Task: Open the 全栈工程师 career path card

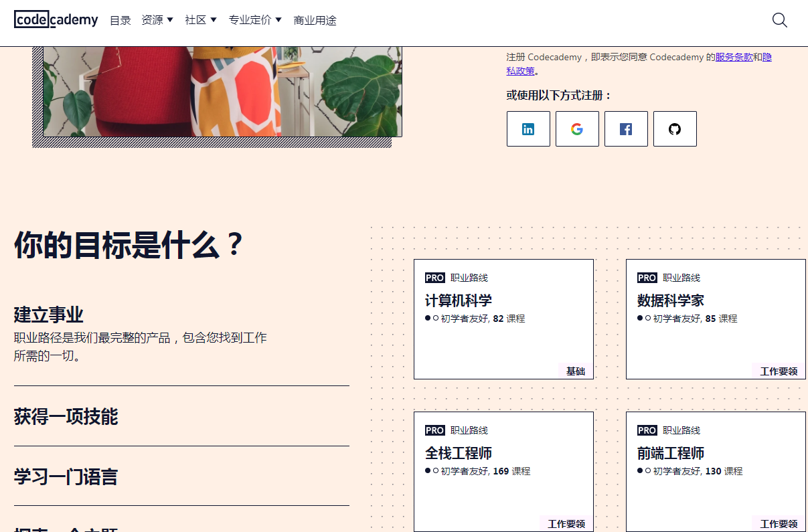Action: click(x=503, y=472)
